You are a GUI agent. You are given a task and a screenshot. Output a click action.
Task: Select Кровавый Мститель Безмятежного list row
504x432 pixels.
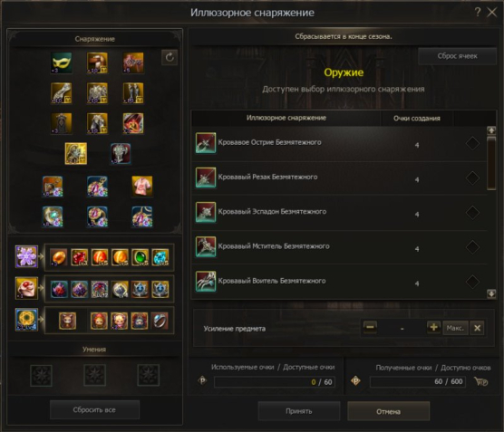339,247
